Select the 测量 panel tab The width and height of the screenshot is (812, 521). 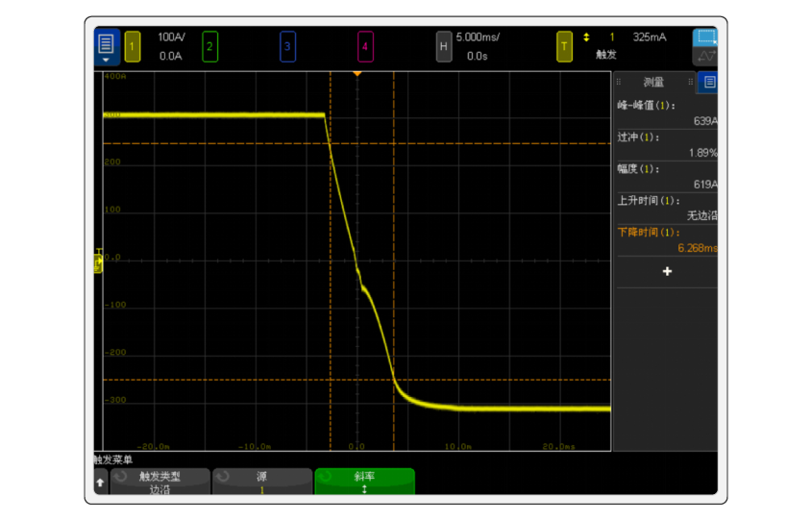coord(653,83)
